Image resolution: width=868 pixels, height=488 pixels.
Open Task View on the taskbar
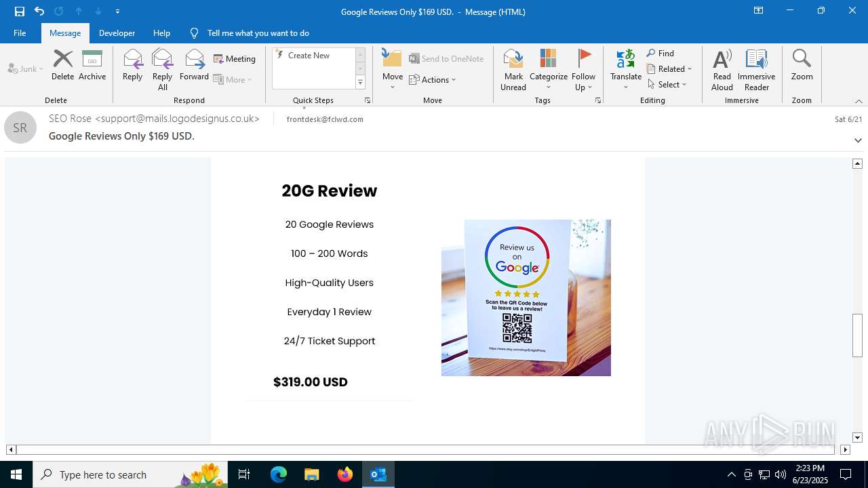[x=245, y=474]
